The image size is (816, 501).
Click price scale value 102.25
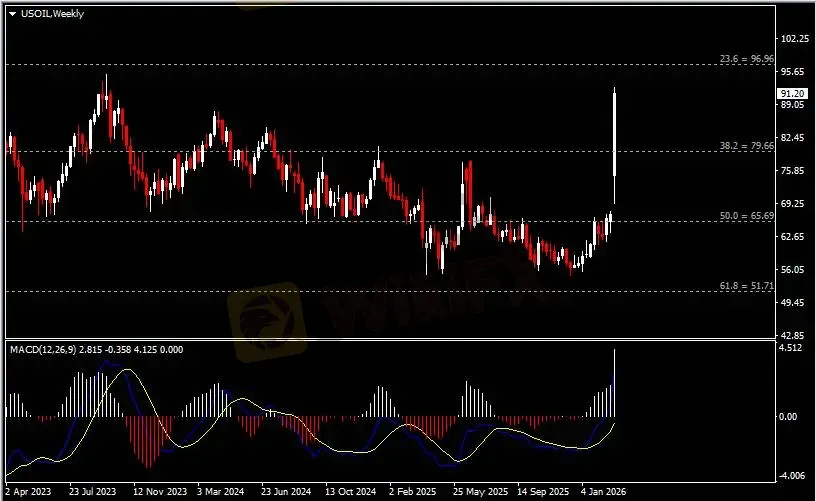click(795, 38)
